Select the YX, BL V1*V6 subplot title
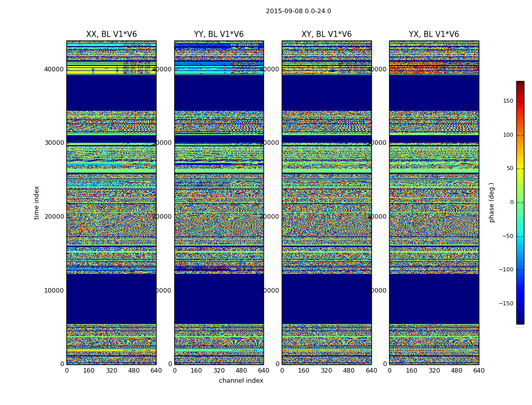This screenshot has width=532, height=405. pos(434,34)
